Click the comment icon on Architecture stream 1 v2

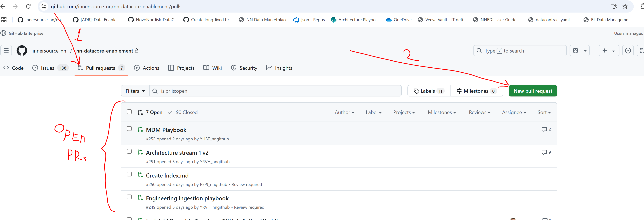coord(544,152)
